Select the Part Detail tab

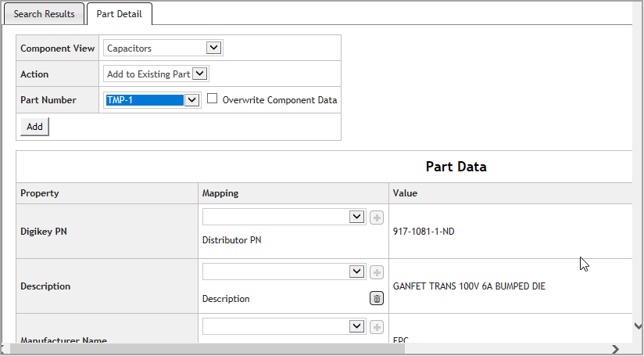(x=119, y=13)
